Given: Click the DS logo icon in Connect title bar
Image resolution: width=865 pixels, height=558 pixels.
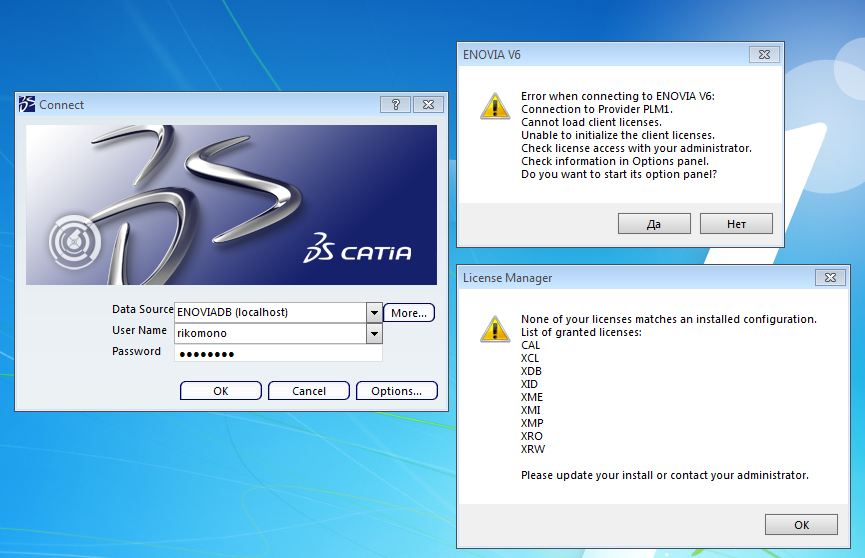Looking at the screenshot, I should click(28, 104).
